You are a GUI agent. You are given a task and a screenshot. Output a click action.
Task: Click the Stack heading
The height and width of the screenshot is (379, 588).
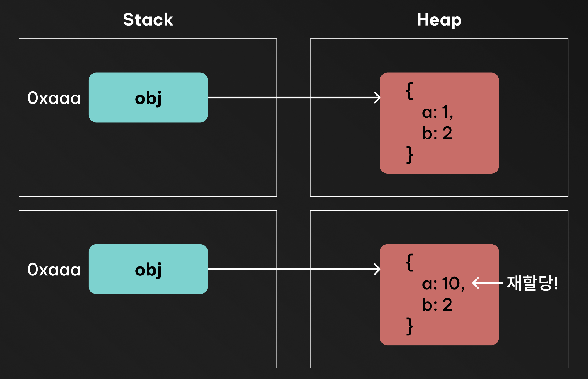pos(148,20)
